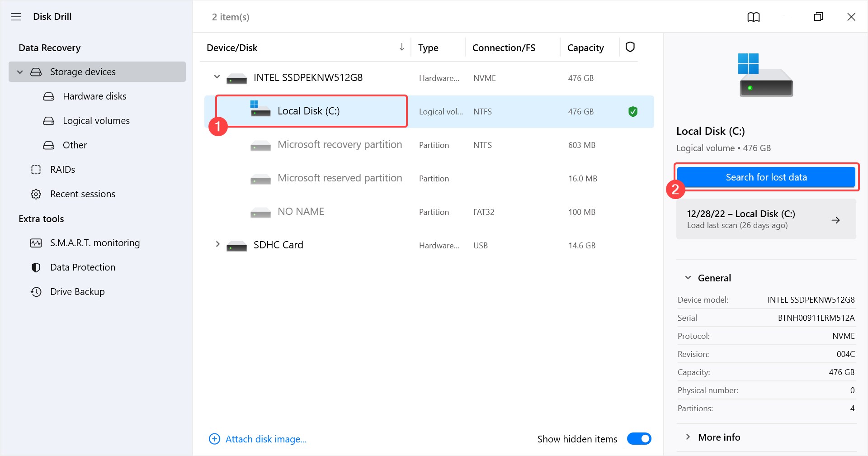
Task: Expand the More info section
Action: click(x=688, y=437)
